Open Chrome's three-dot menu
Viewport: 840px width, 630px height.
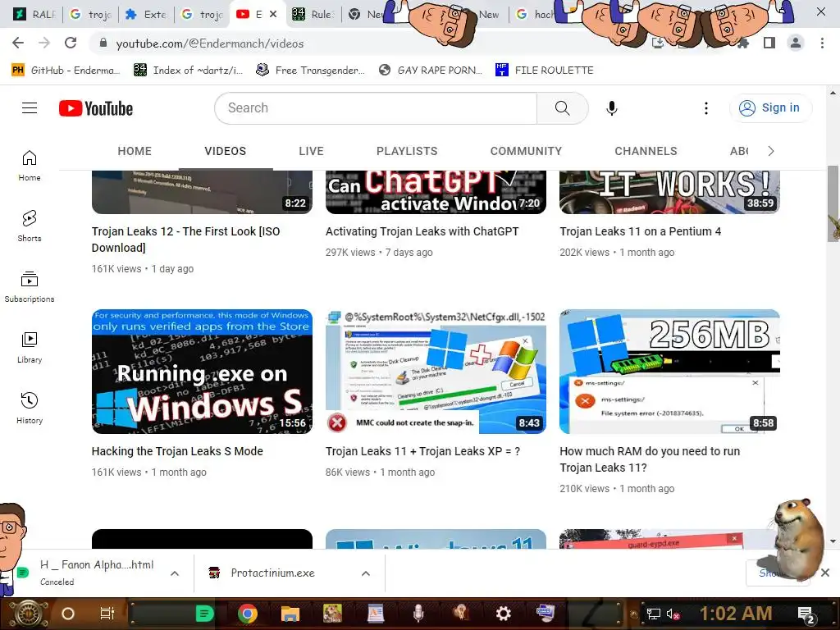pos(822,43)
